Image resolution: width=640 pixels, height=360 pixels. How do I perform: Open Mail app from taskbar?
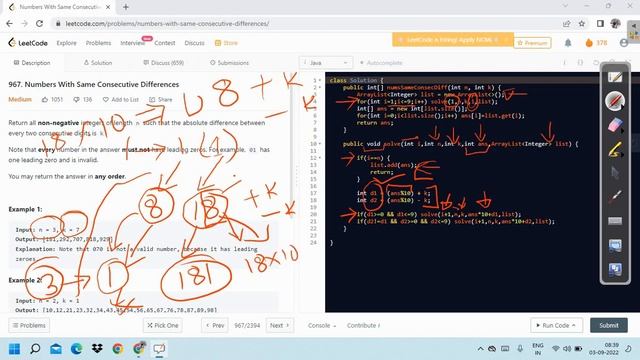tap(56, 349)
